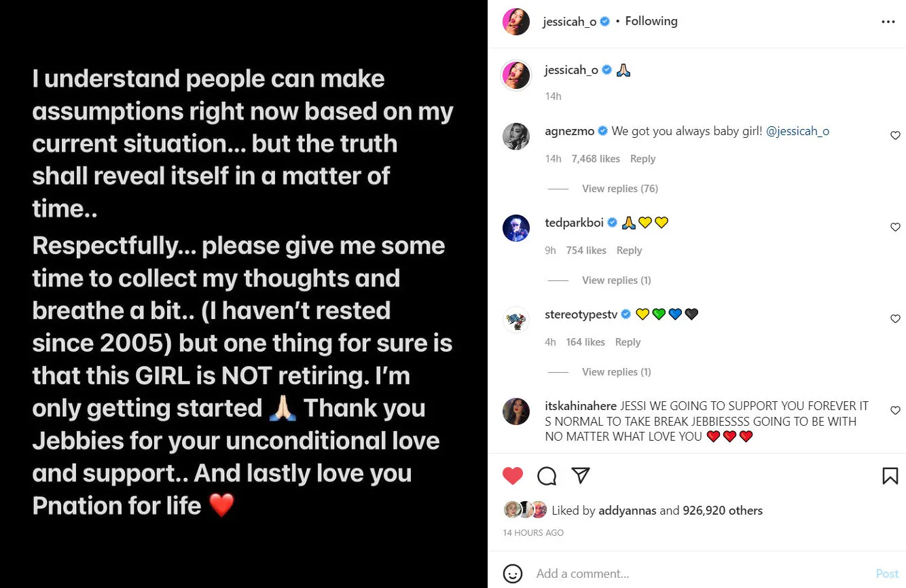Share the post via paper plane icon
Image resolution: width=906 pixels, height=588 pixels.
[580, 476]
